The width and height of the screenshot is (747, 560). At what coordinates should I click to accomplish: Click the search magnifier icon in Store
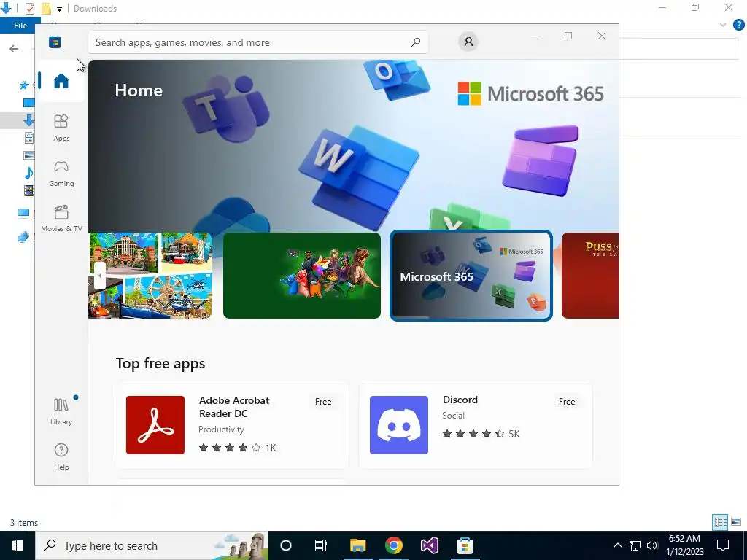pos(416,42)
